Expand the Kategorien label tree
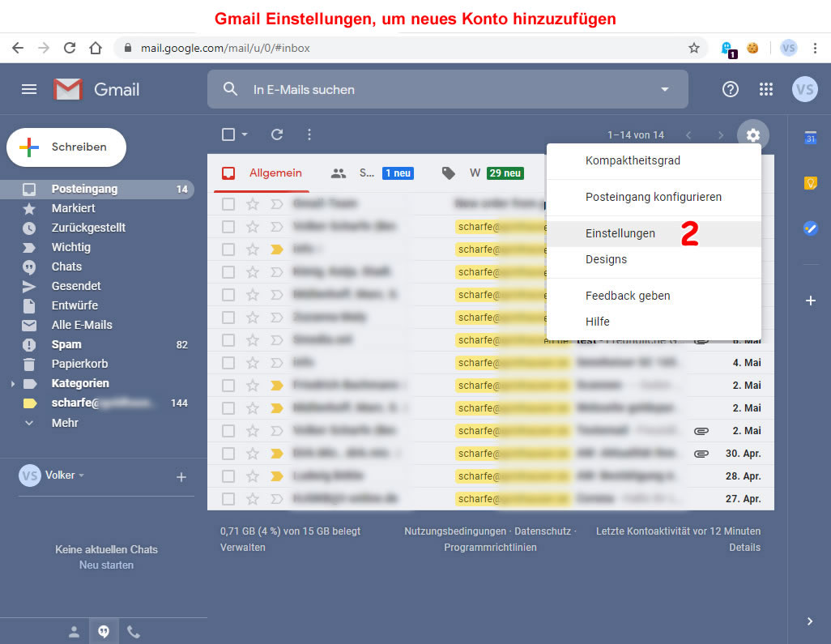 [13, 384]
